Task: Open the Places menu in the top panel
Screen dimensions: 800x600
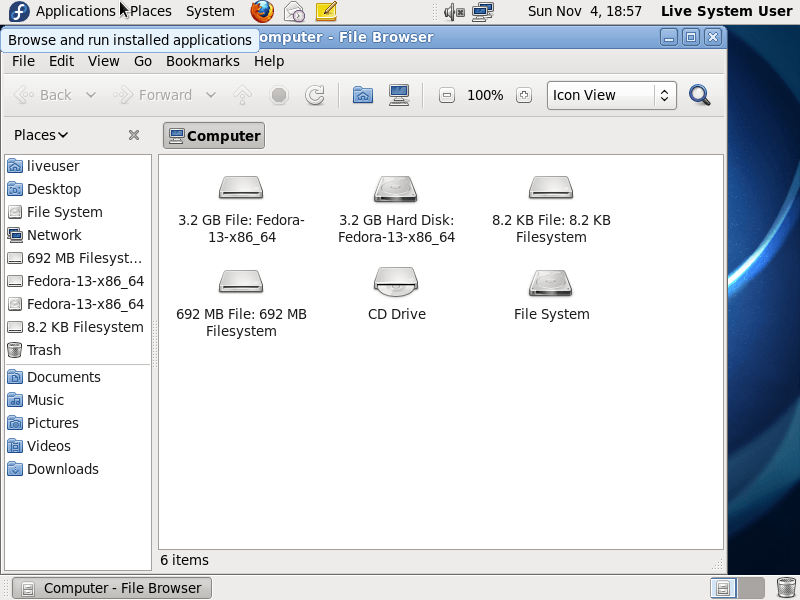Action: point(151,11)
